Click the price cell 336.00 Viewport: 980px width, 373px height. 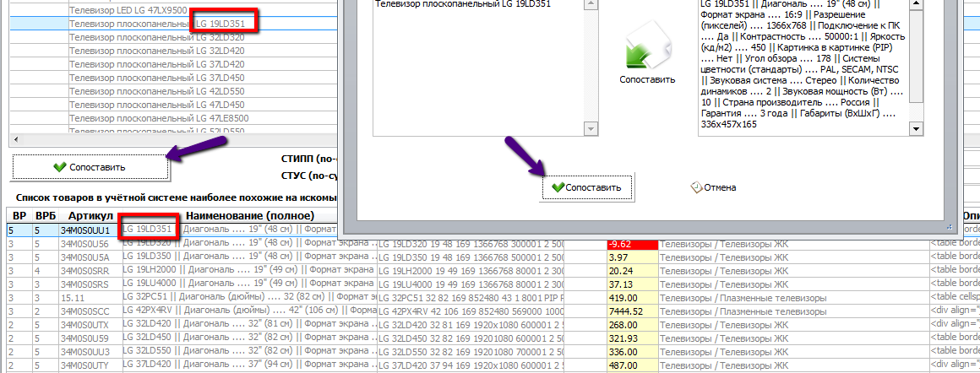coord(633,352)
